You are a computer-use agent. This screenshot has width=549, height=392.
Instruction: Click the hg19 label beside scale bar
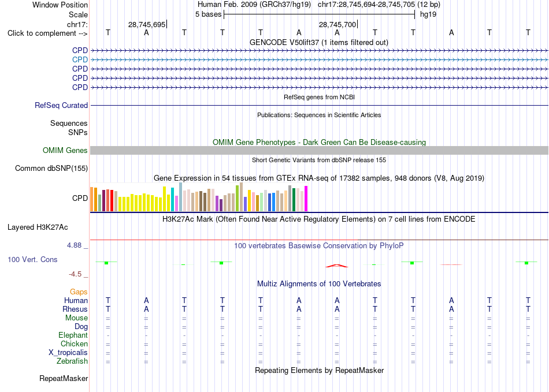pyautogui.click(x=428, y=14)
